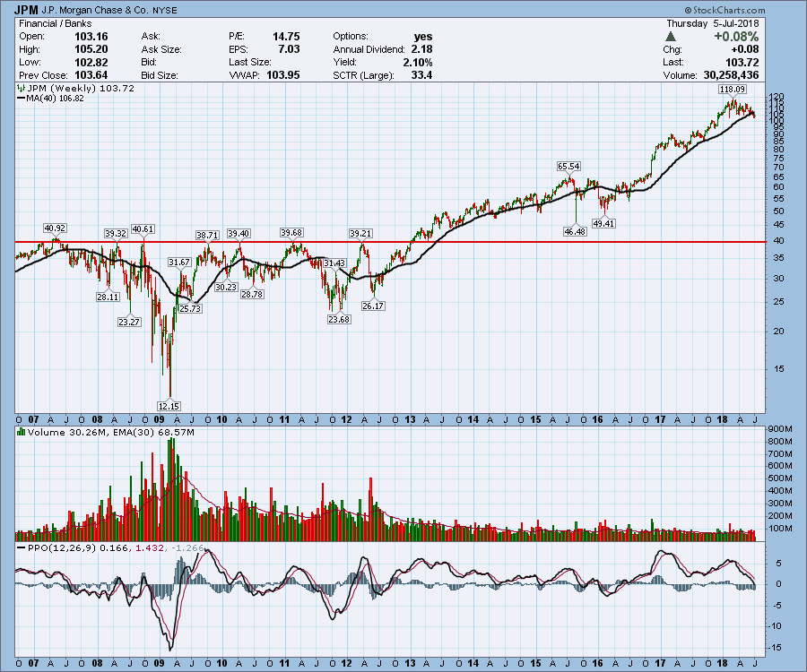Click the 40.61 peak label
807x672 pixels.
[x=143, y=228]
